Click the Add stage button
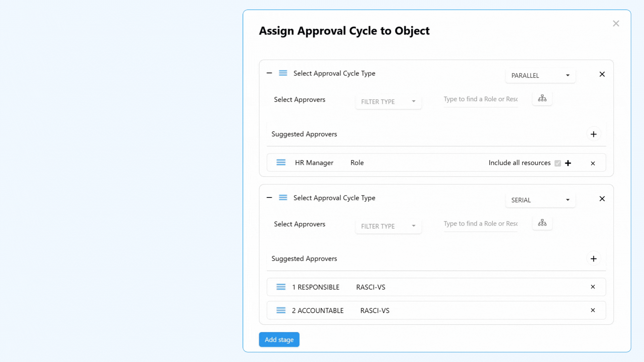Screen dimensions: 644x362 (279, 340)
